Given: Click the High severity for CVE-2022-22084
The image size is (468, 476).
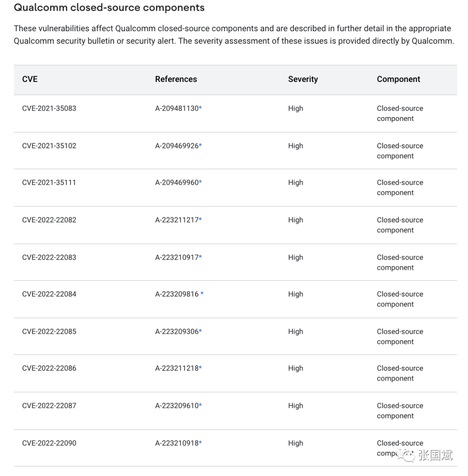Looking at the screenshot, I should (x=296, y=294).
